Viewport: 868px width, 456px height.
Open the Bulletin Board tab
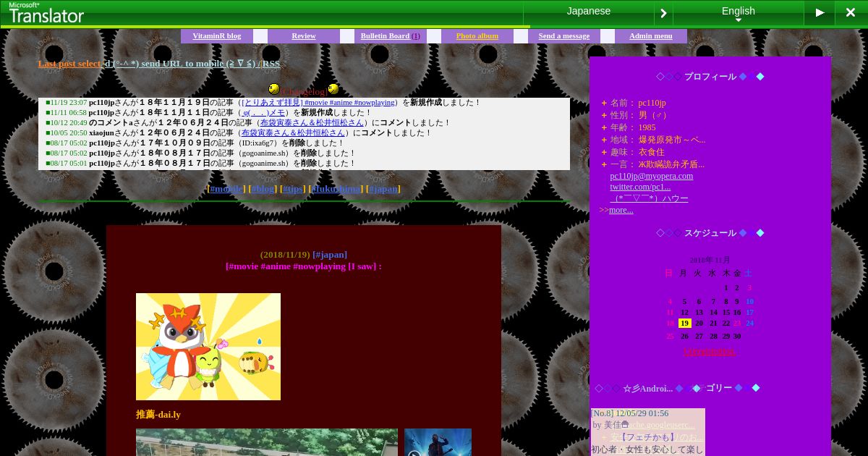coord(391,36)
